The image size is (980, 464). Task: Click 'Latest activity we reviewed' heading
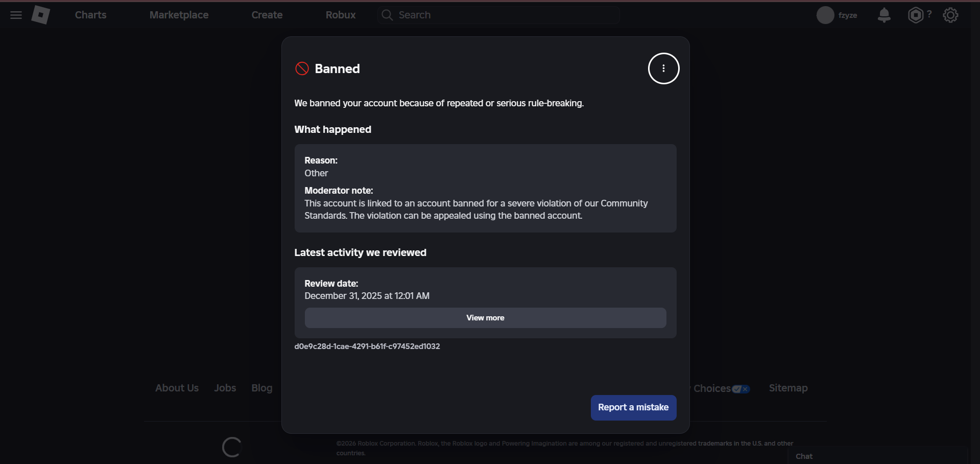point(360,252)
